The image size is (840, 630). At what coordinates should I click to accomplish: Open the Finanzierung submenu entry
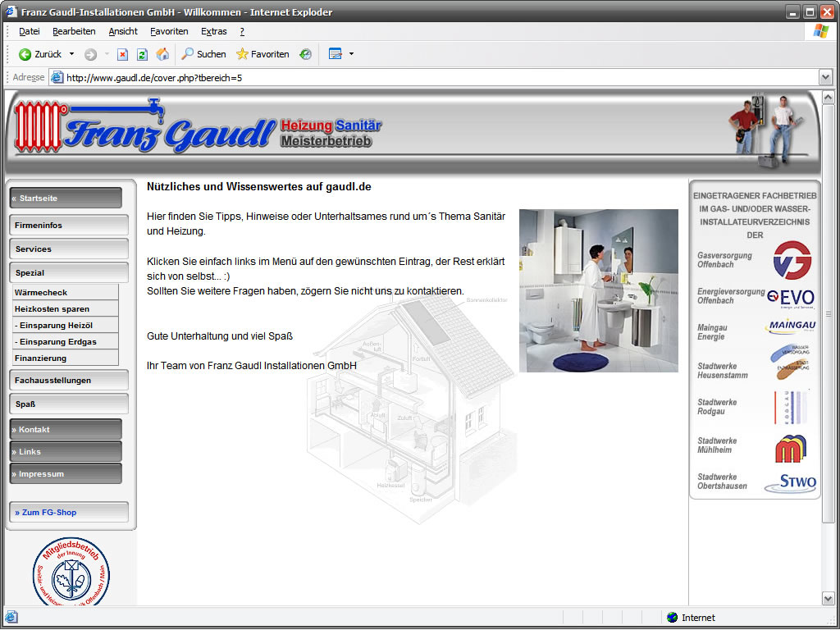coord(66,358)
